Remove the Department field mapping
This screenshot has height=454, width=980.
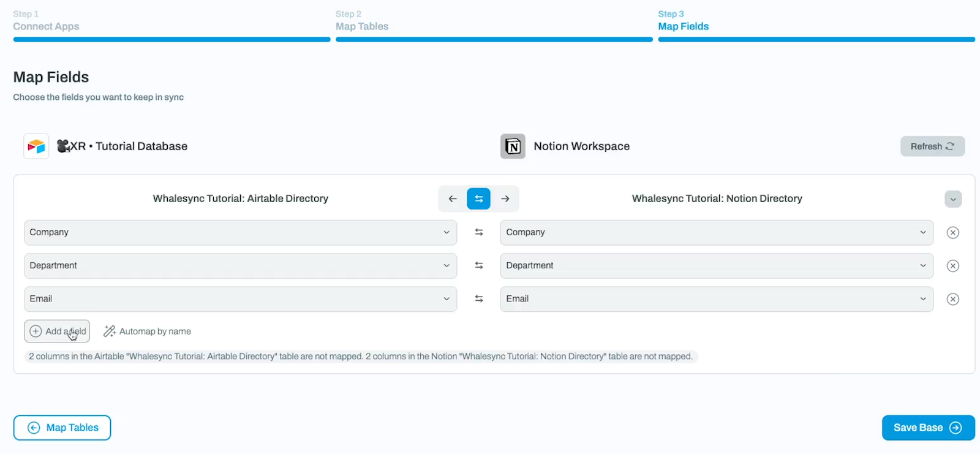click(x=953, y=266)
